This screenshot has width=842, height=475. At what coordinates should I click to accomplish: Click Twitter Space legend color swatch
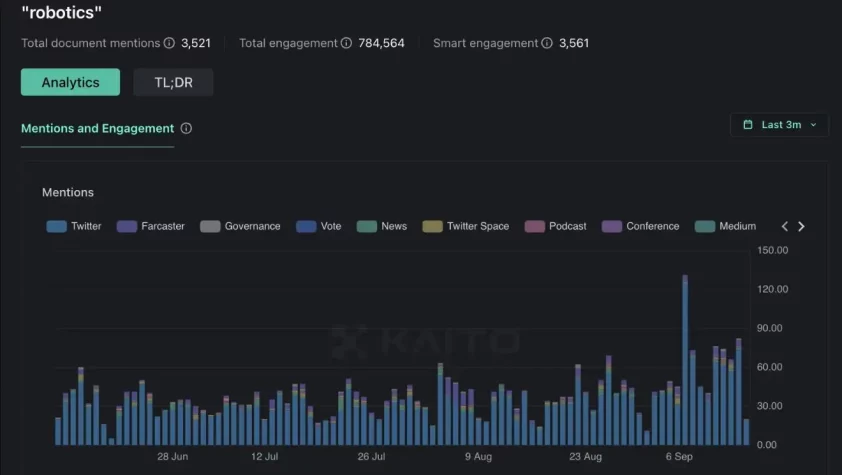pyautogui.click(x=432, y=227)
